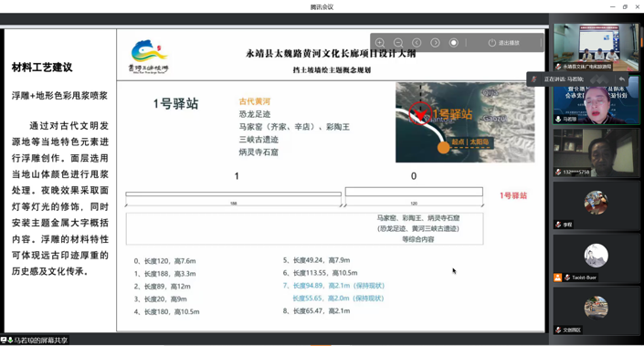This screenshot has width=644, height=346.
Task: Click the 三峡古遗迹 line
Action: (x=259, y=140)
